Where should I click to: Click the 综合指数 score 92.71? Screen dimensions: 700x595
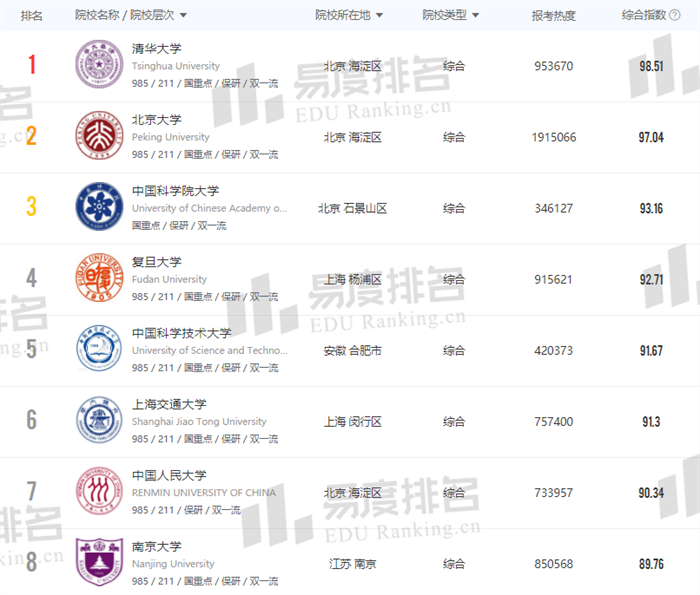point(651,279)
